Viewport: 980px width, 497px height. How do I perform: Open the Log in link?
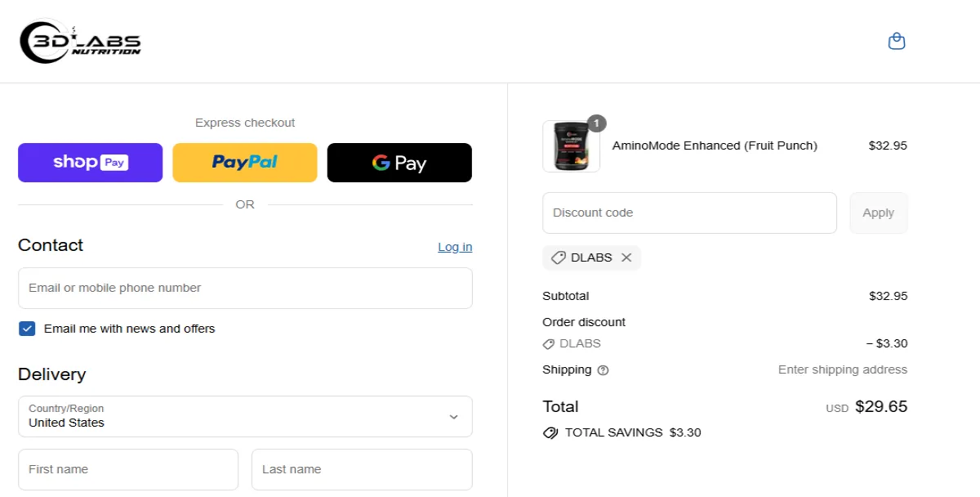[x=454, y=246]
